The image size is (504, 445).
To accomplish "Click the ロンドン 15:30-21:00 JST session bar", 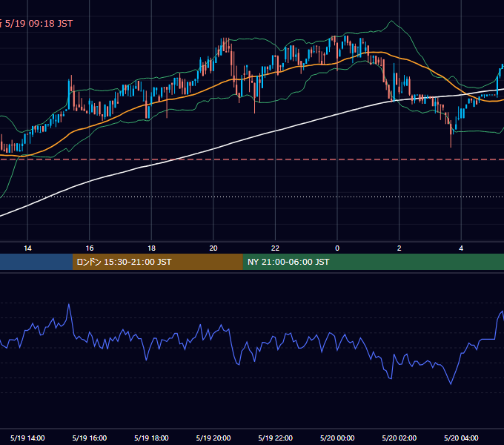I will pyautogui.click(x=157, y=262).
